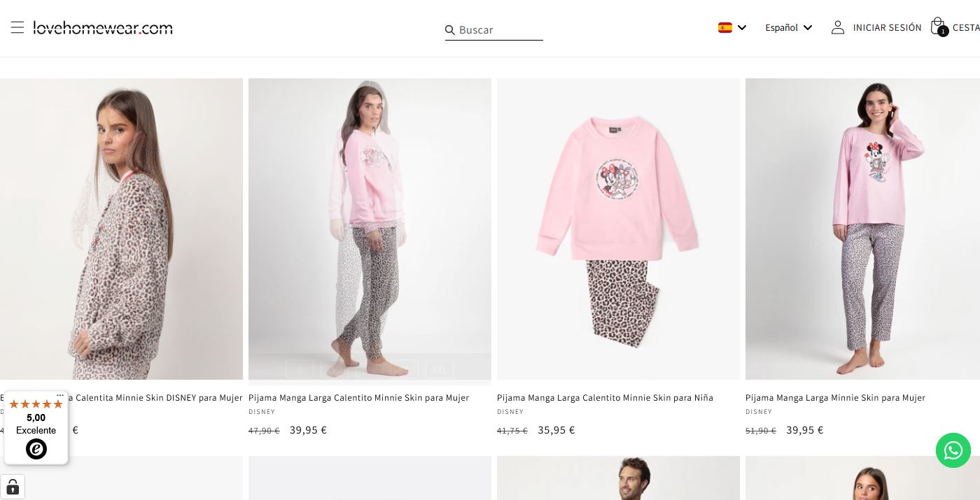Click the padlock icon at bottom left
The width and height of the screenshot is (980, 500).
click(13, 487)
